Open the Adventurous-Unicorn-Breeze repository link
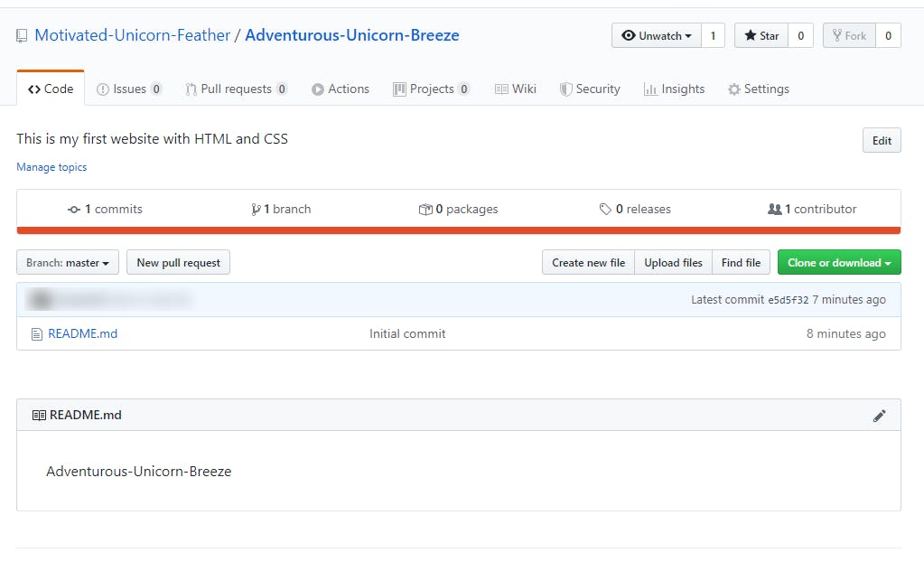 click(x=351, y=35)
